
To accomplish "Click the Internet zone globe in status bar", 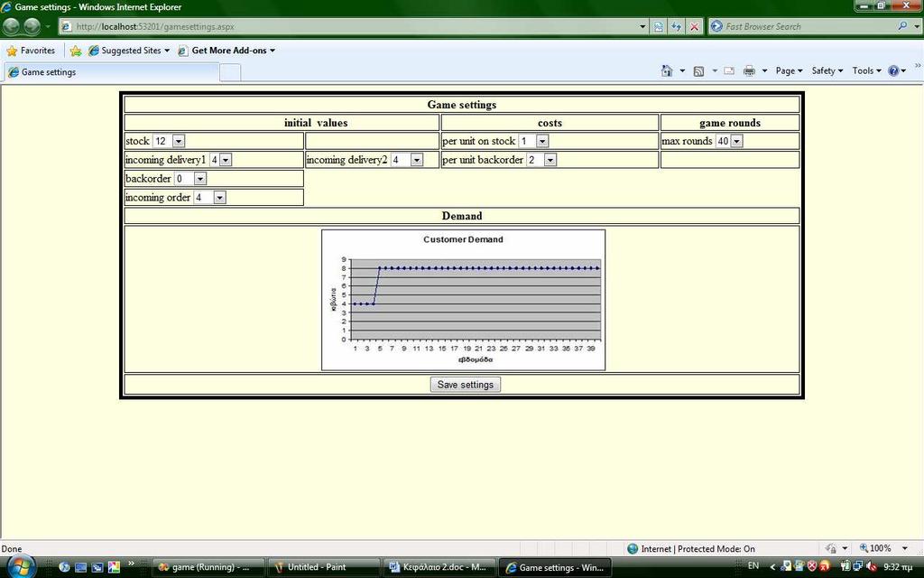I will click(x=633, y=548).
